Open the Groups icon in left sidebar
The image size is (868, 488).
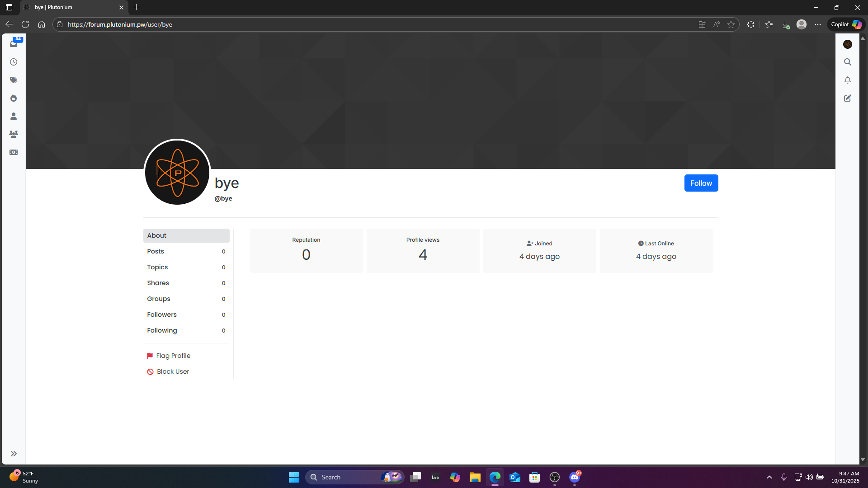(x=14, y=134)
